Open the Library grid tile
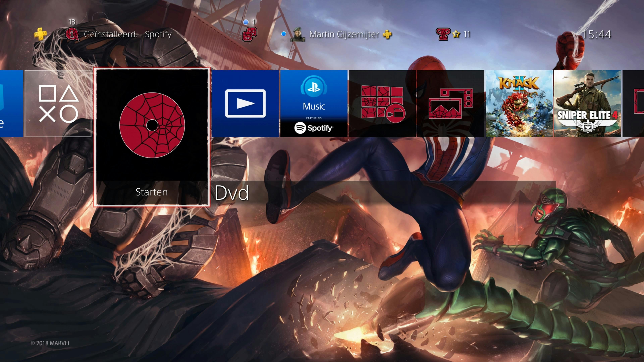 coord(382,103)
